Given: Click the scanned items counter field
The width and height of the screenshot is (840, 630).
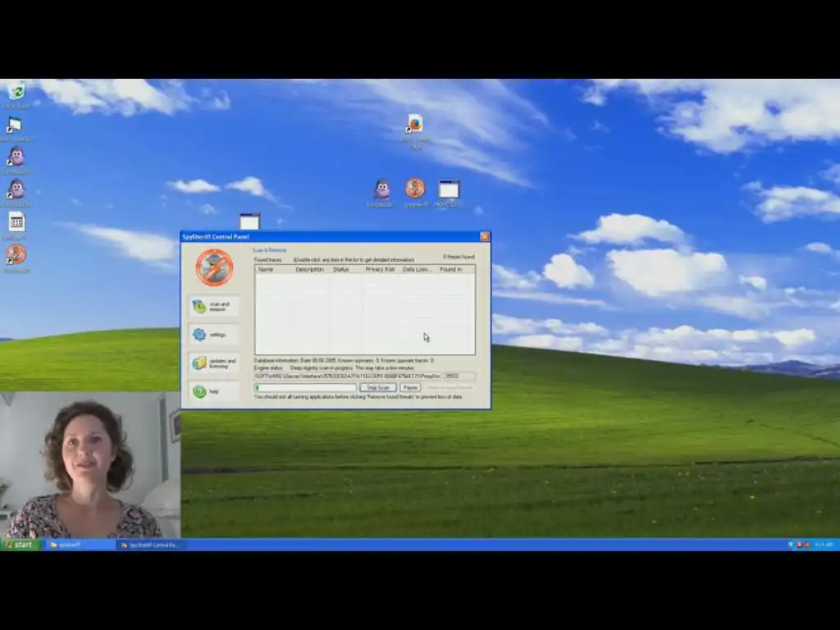Looking at the screenshot, I should [x=459, y=377].
